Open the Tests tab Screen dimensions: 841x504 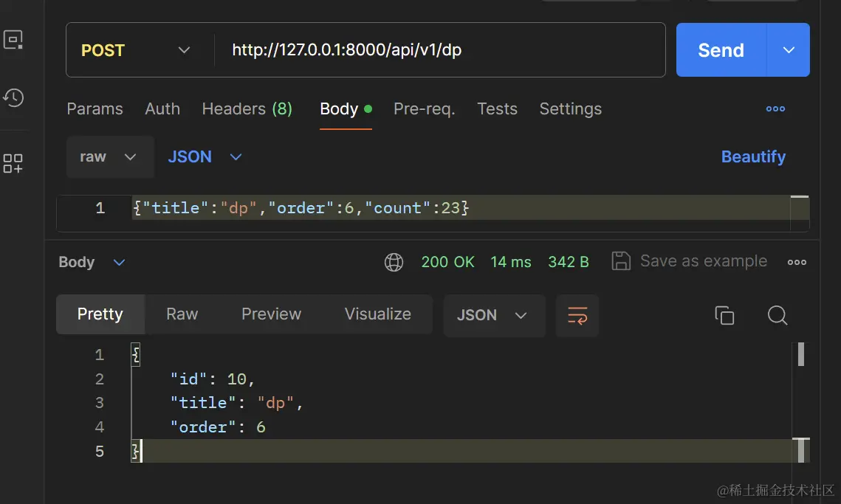497,108
